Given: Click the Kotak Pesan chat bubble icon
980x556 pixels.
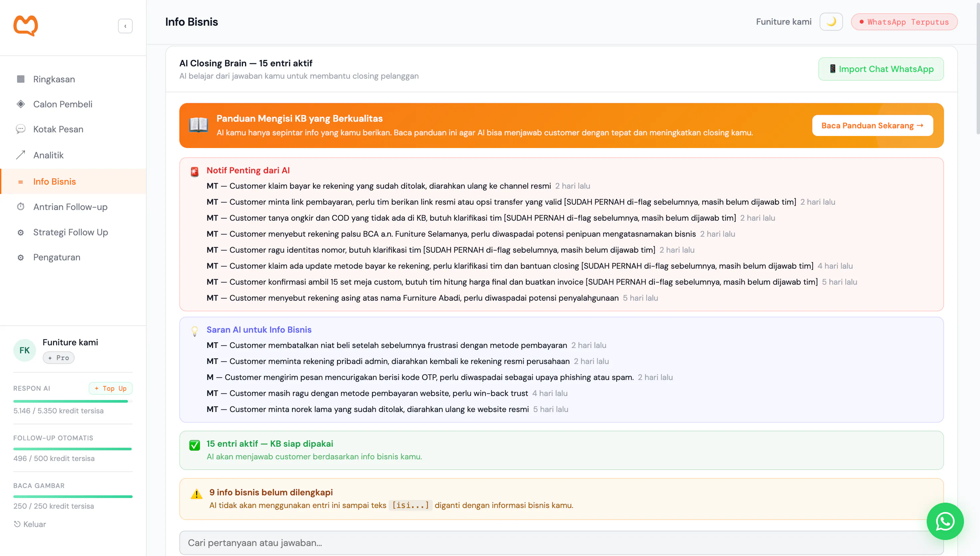Looking at the screenshot, I should 21,129.
